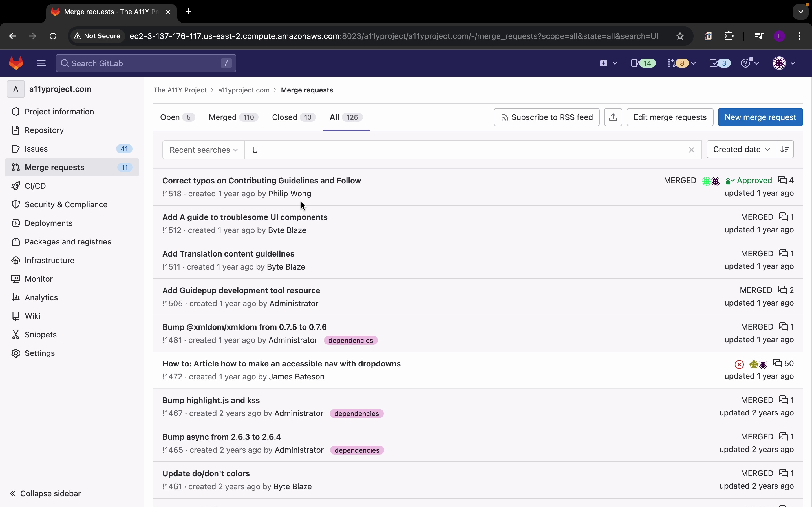Click the New merge request button

760,117
